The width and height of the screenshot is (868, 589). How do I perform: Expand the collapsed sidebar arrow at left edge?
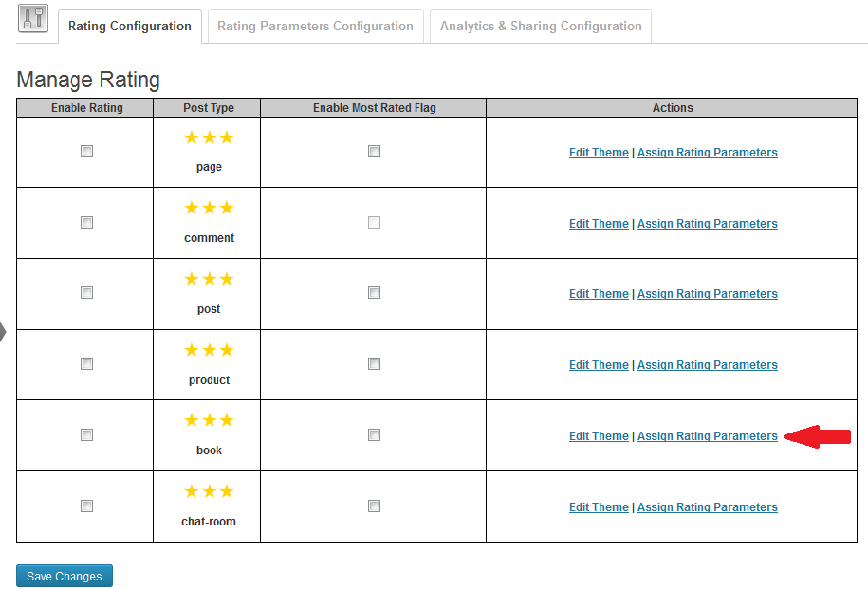click(3, 332)
